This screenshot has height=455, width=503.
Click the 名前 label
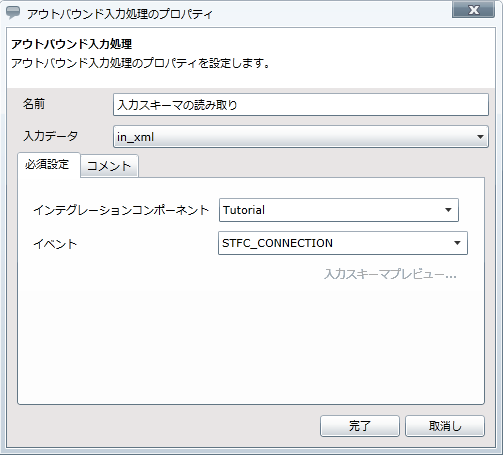(x=34, y=104)
